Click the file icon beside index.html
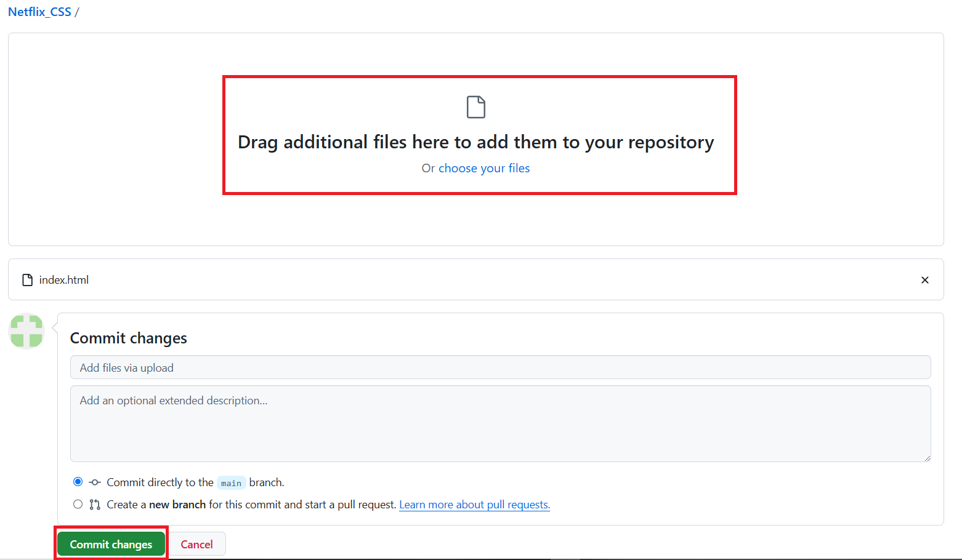The image size is (962, 560). (27, 280)
